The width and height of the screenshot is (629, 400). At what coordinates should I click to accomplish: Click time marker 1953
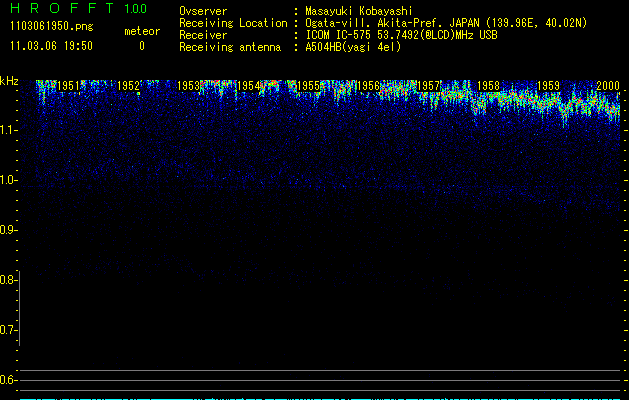pyautogui.click(x=188, y=86)
